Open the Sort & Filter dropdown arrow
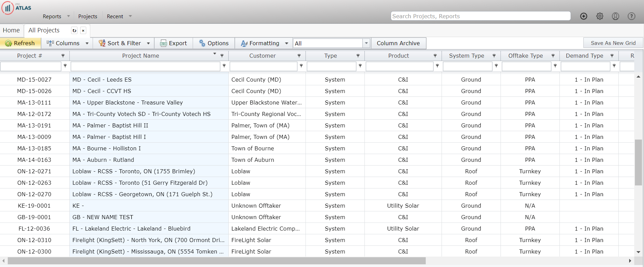This screenshot has width=644, height=267. (148, 43)
